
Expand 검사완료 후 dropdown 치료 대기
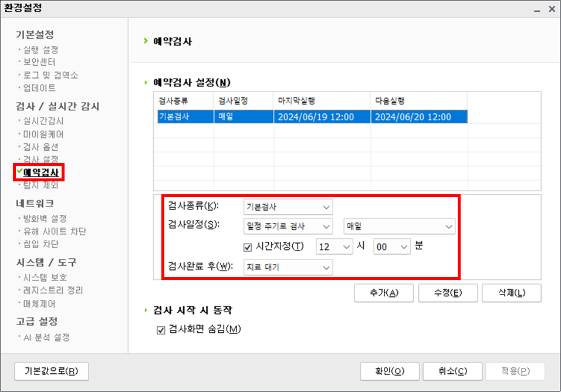[x=288, y=267]
